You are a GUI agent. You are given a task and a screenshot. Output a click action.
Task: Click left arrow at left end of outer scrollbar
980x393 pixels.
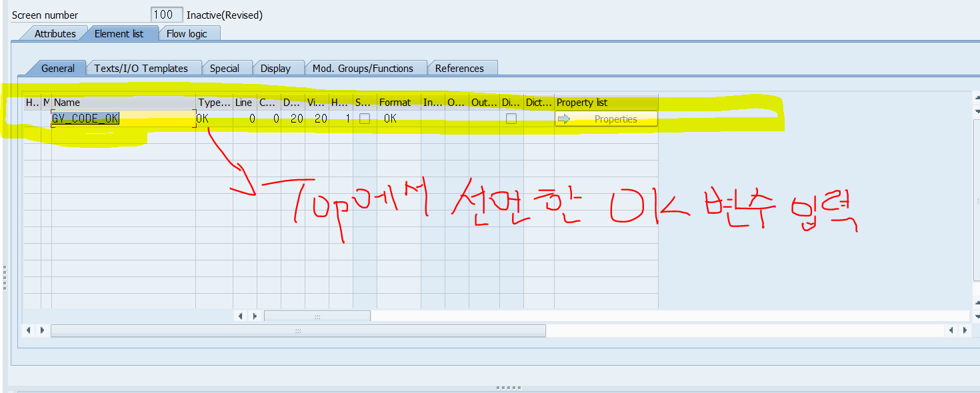29,330
